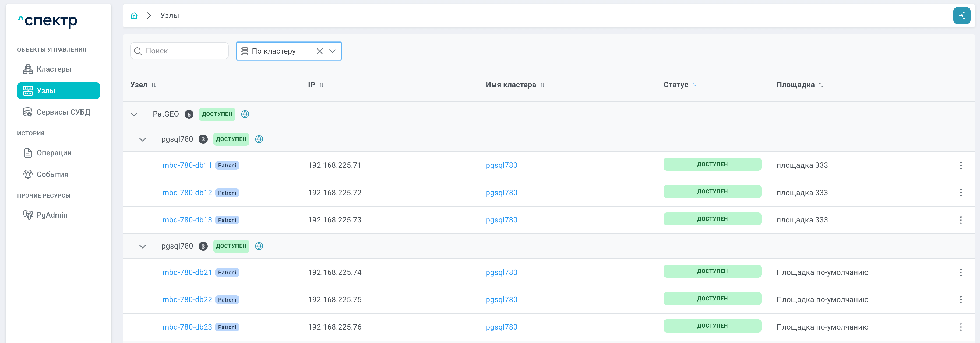The width and height of the screenshot is (980, 343).
Task: Click ДОСТУПЕН status of mbd-780-db11
Action: point(712,164)
